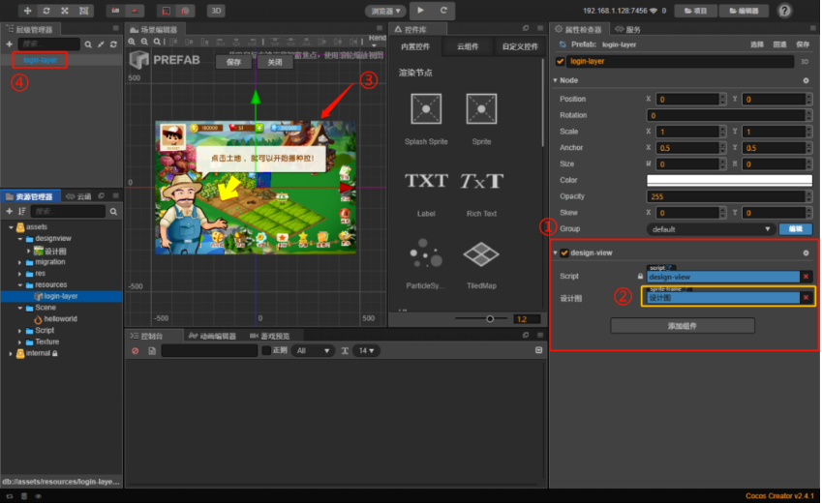Clear the 设计图 sprite-frame reference

tap(806, 298)
